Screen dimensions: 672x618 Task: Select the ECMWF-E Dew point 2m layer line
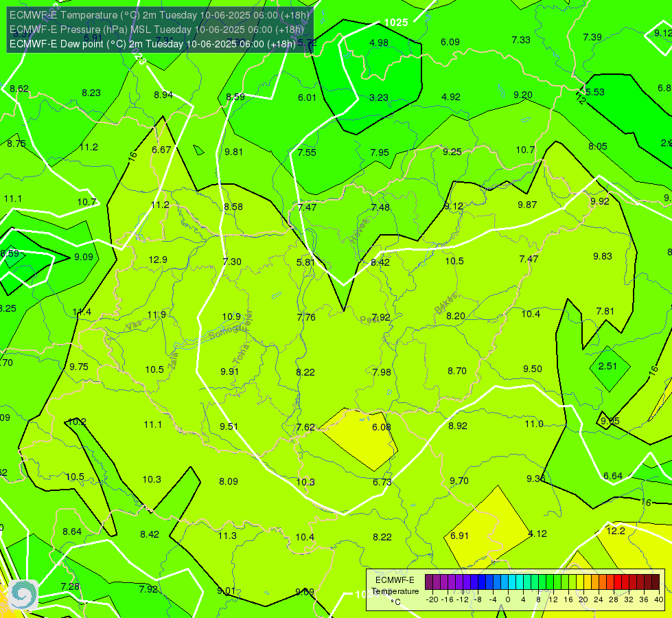tap(152, 44)
